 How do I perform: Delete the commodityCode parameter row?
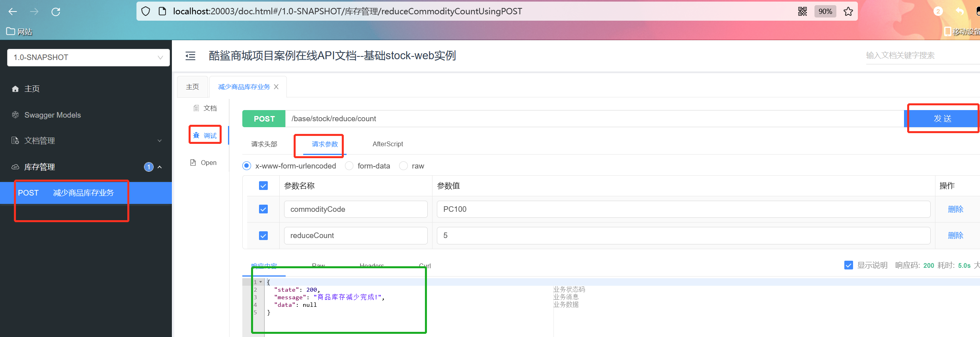click(x=955, y=209)
